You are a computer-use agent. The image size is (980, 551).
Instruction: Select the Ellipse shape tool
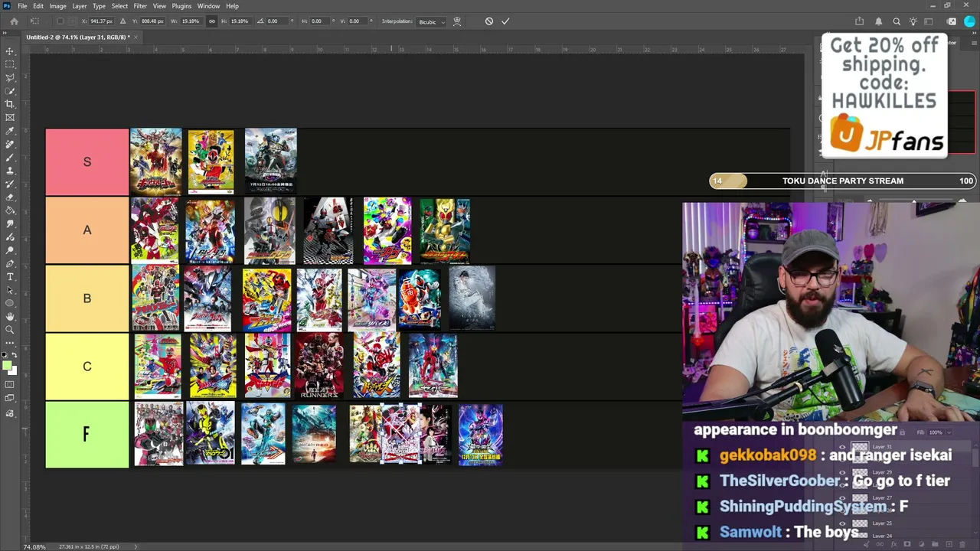(10, 303)
